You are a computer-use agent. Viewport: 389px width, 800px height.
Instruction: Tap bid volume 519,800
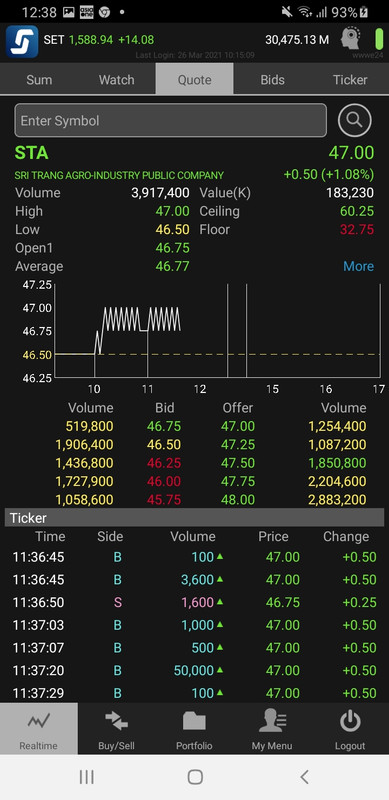89,426
